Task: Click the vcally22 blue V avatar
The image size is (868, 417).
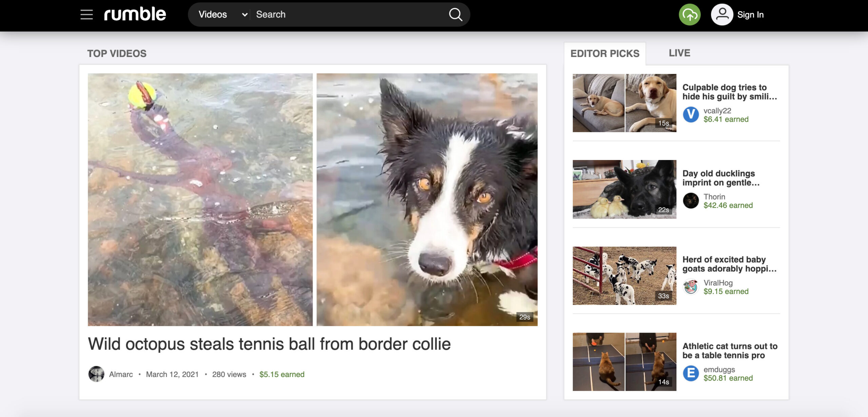Action: click(x=691, y=115)
